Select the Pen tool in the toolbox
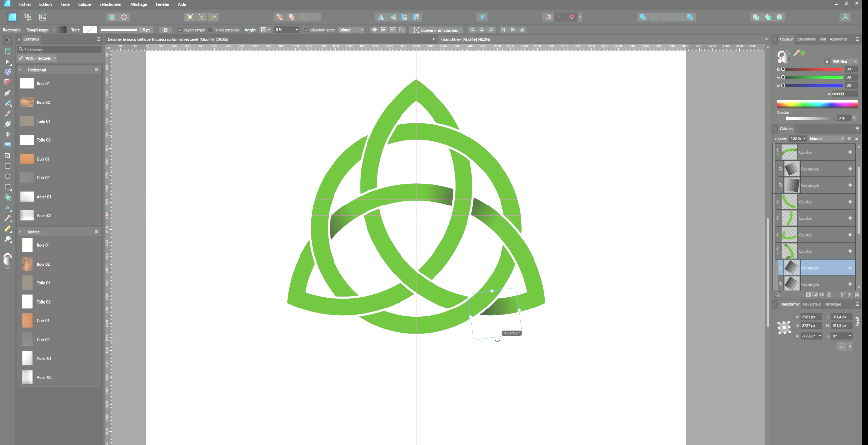The height and width of the screenshot is (445, 868). tap(7, 93)
